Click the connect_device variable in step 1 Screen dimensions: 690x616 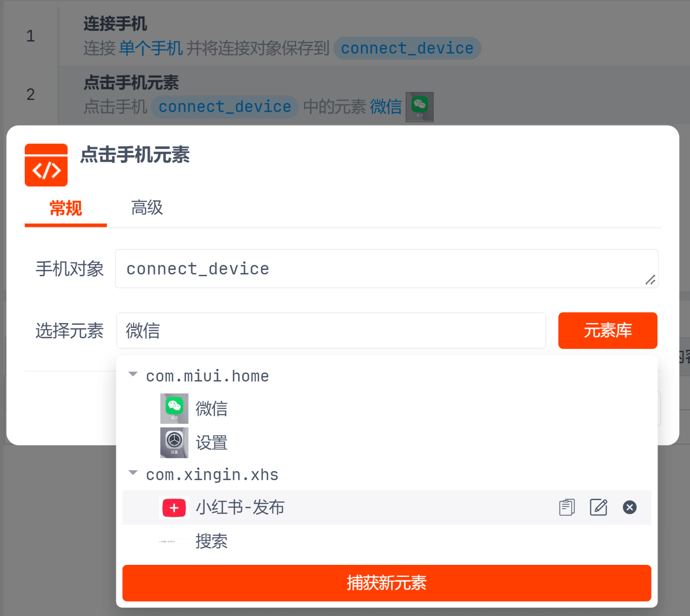tap(407, 48)
